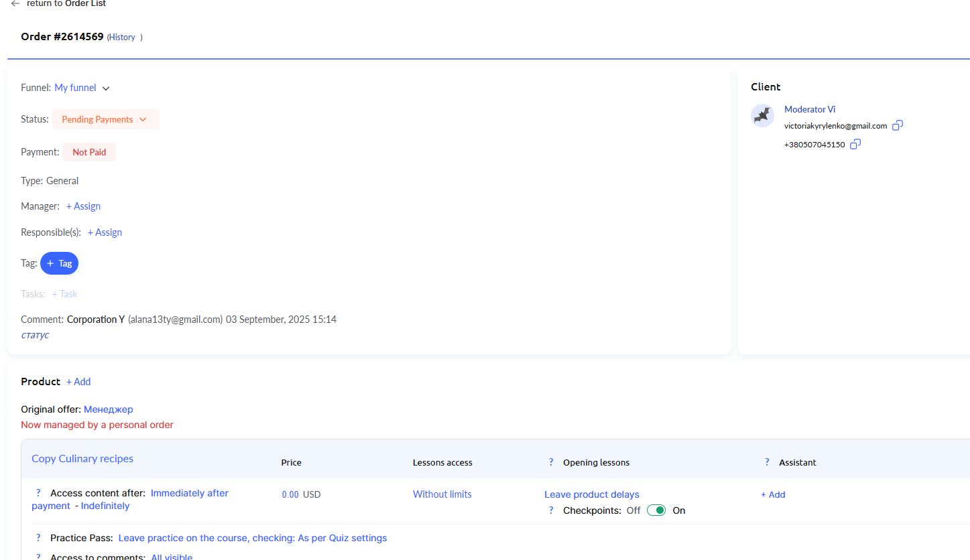Click help icon next to Assistant column

[x=767, y=462]
